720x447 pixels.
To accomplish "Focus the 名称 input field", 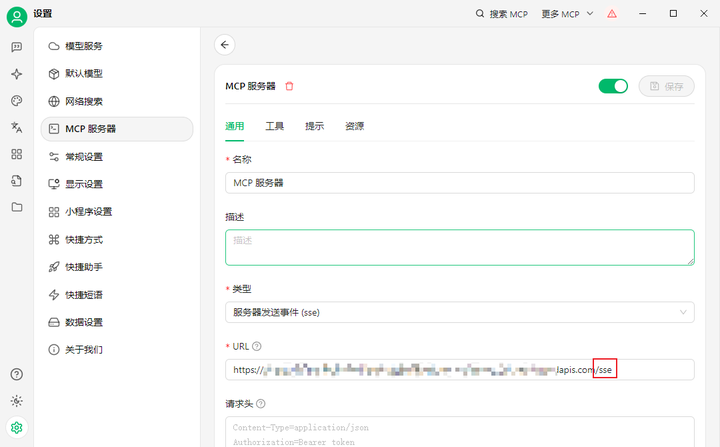I will pos(460,183).
